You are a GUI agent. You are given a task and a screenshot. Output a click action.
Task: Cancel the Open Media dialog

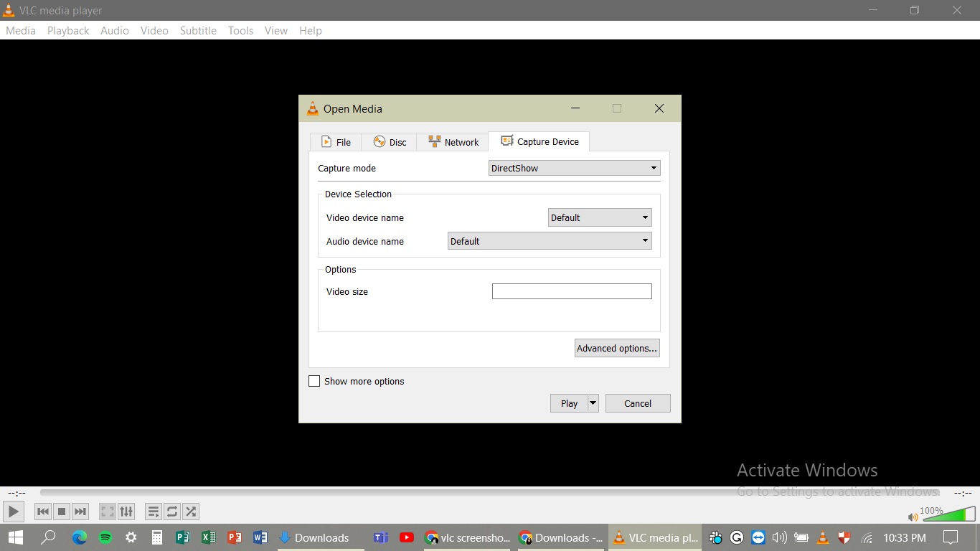click(638, 403)
